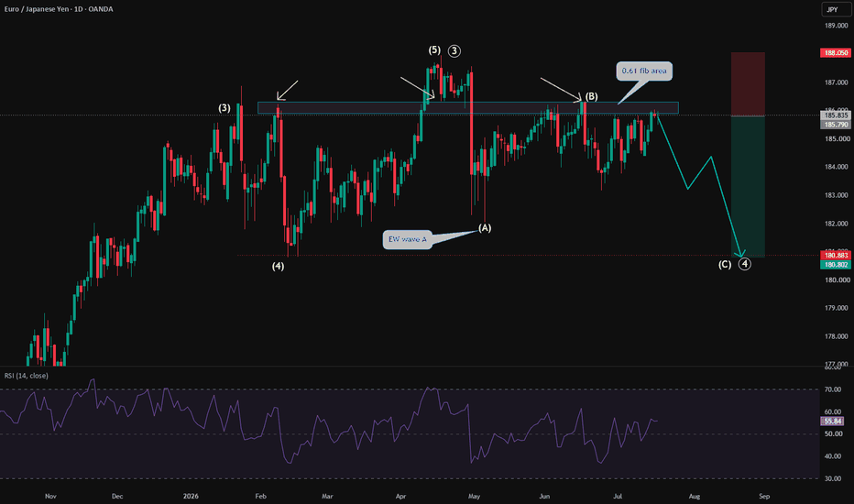Click the parenthesized (3) wave label
Viewport: 854px width, 504px height.
click(224, 108)
